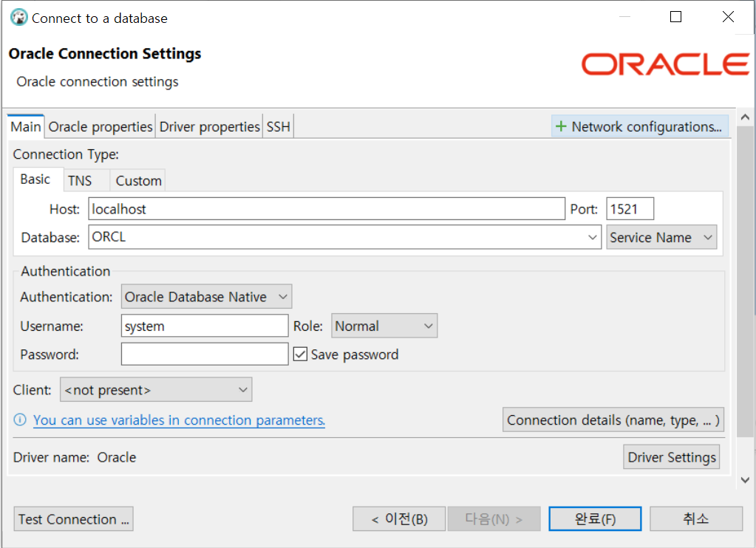Screen dimensions: 756x548
Task: Switch to the SSH tab
Action: pos(278,127)
